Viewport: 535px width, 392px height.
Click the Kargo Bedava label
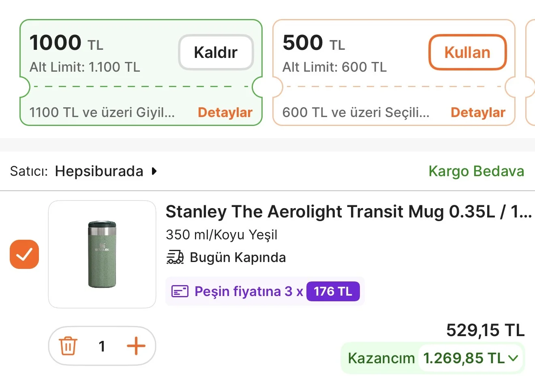(476, 171)
